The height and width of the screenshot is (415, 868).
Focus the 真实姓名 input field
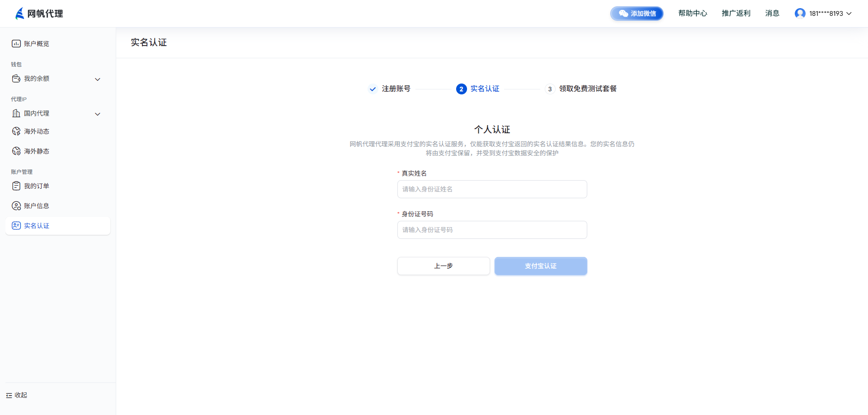[492, 189]
